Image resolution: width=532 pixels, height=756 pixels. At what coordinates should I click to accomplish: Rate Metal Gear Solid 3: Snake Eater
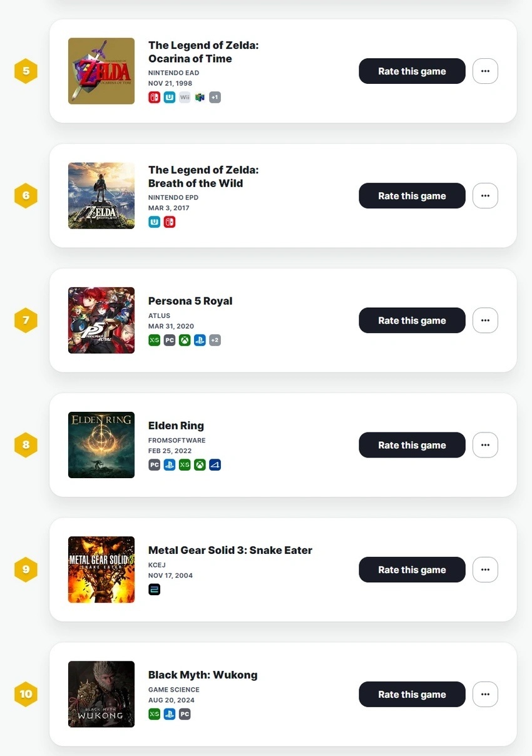click(x=412, y=570)
